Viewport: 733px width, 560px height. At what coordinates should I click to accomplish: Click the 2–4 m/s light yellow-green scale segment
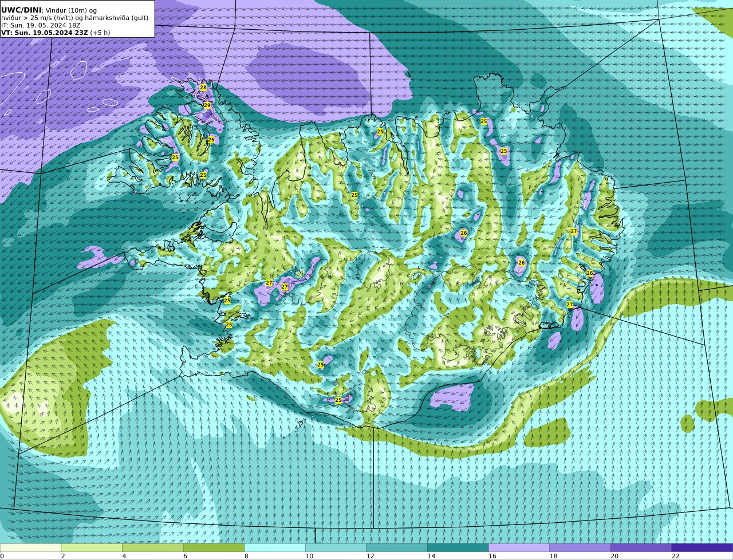(92, 547)
